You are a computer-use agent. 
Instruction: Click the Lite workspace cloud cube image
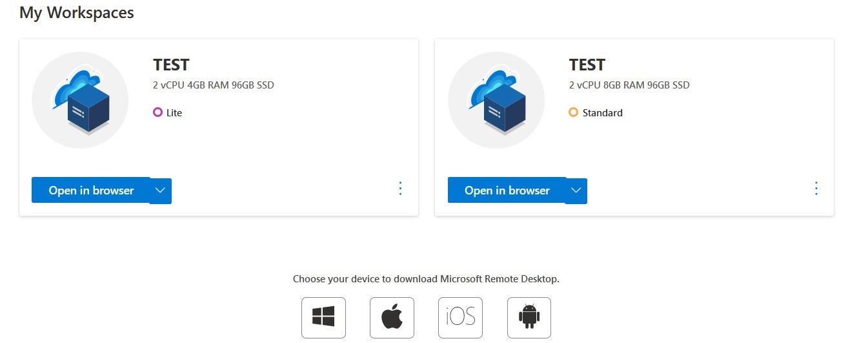coord(80,100)
